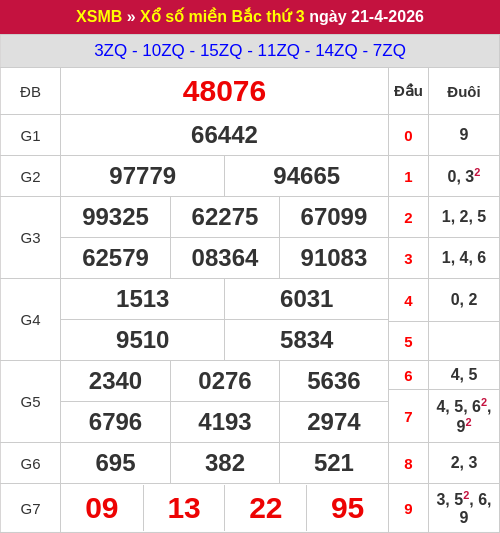This screenshot has width=500, height=533.
Task: Click first prize number 66442
Action: click(x=224, y=135)
